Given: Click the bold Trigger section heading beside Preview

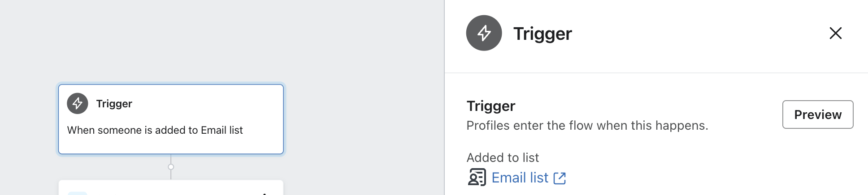Looking at the screenshot, I should [490, 106].
